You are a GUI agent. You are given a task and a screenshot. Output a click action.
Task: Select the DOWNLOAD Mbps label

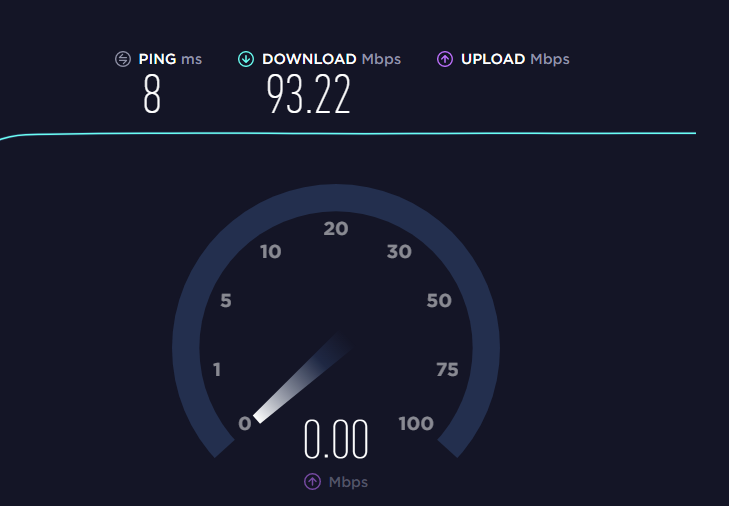click(331, 59)
